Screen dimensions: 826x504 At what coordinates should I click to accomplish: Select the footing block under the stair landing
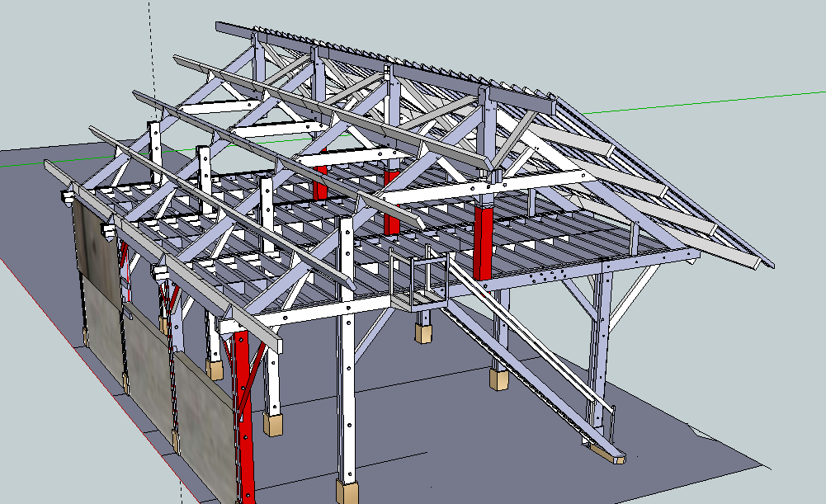(x=423, y=332)
